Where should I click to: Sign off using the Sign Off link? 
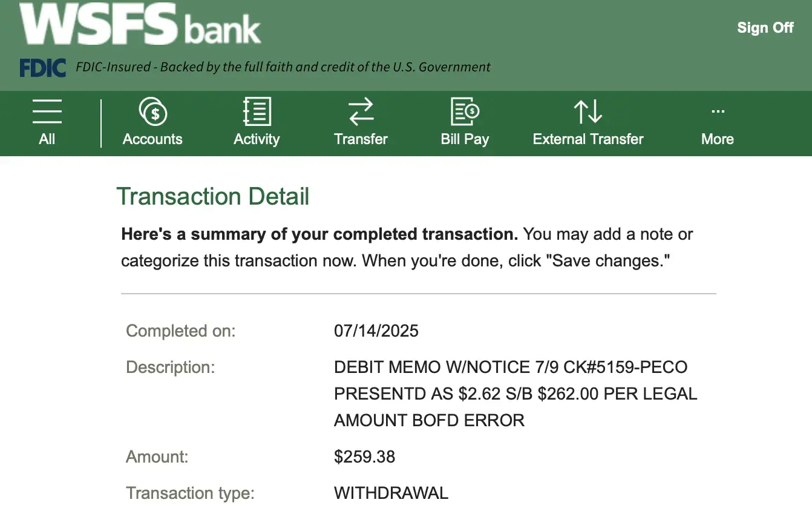[765, 28]
